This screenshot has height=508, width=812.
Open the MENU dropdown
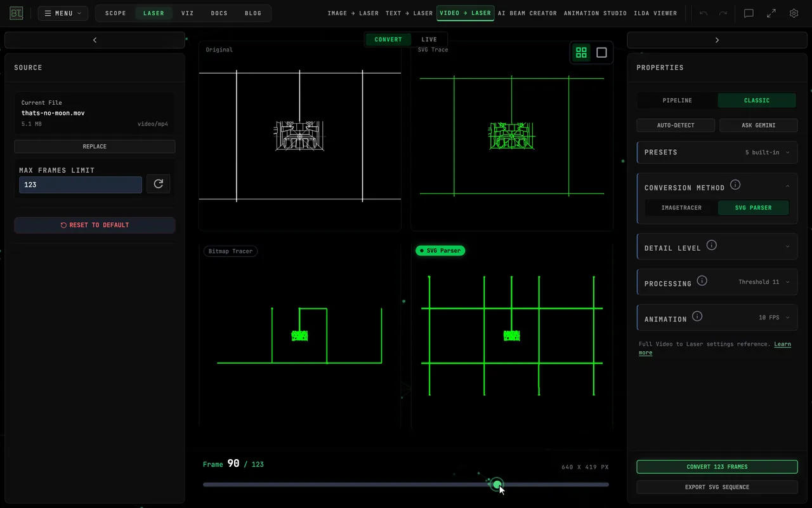point(63,13)
